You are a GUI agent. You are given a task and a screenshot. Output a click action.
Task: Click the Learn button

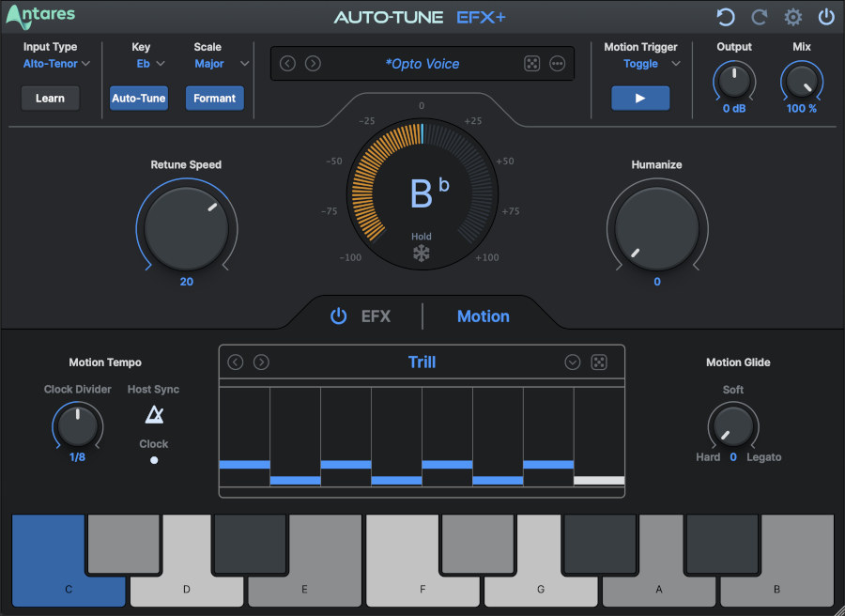[50, 98]
